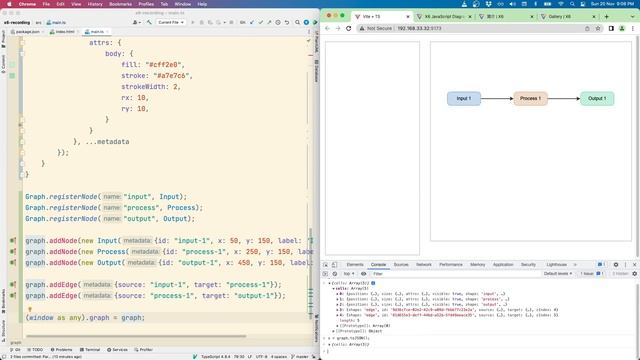The image size is (640, 360).
Task: Open the Default levels dropdown
Action: (558, 274)
